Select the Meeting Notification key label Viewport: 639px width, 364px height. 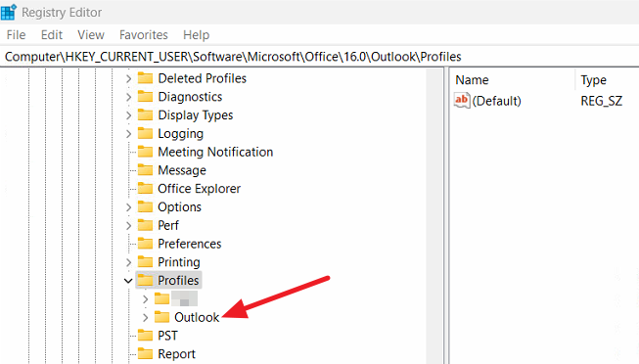pyautogui.click(x=215, y=152)
